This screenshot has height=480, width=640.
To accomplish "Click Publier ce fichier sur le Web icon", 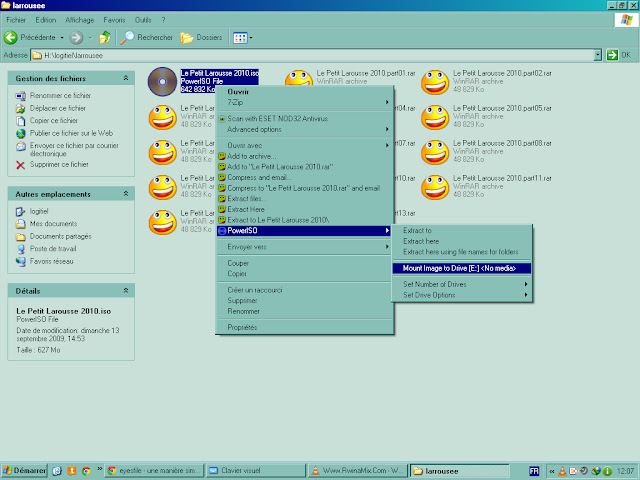I will coord(20,133).
